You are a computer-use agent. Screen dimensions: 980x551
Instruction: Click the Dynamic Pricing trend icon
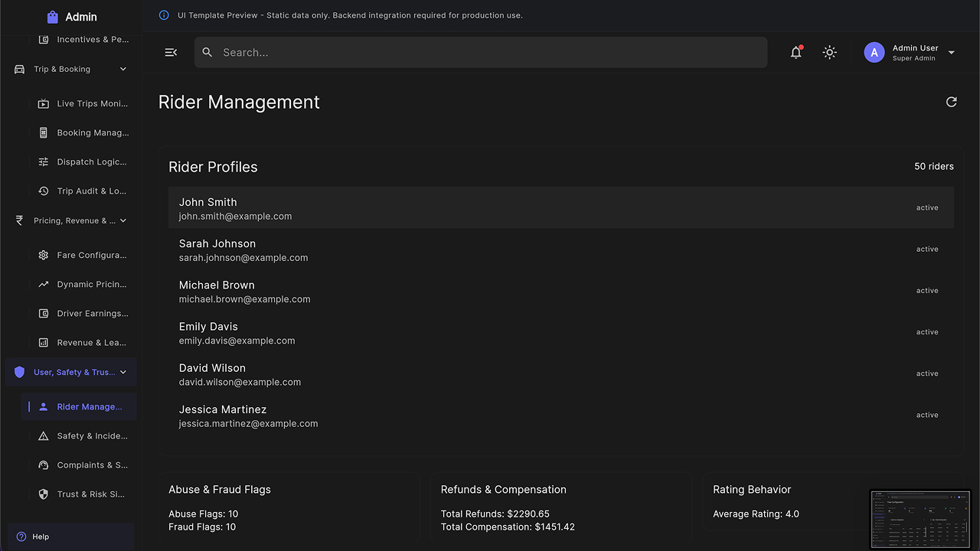[43, 284]
